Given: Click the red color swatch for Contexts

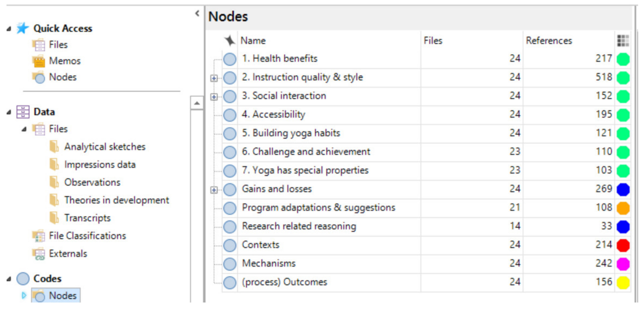Looking at the screenshot, I should point(623,245).
